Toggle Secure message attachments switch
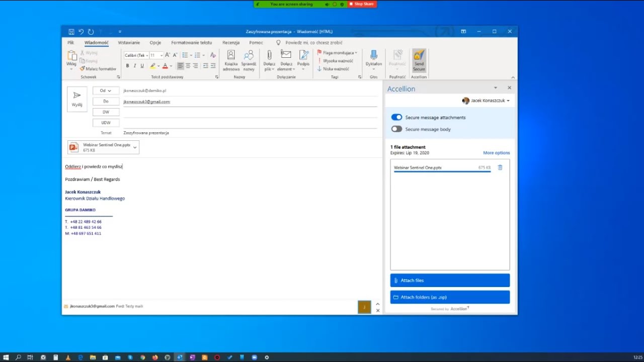Image resolution: width=644 pixels, height=362 pixels. (397, 117)
